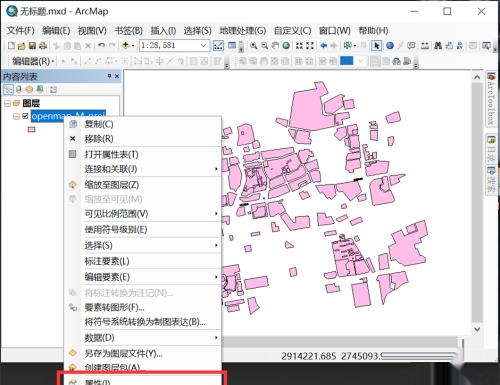Choose 另存为图层文件(Y)... menu entry
This screenshot has height=385, width=500.
pos(143,353)
